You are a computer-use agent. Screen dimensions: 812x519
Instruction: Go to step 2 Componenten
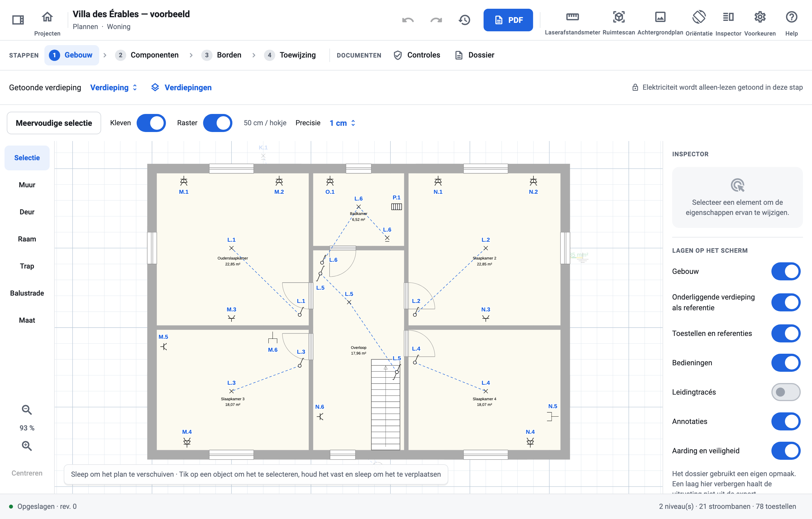(x=147, y=55)
